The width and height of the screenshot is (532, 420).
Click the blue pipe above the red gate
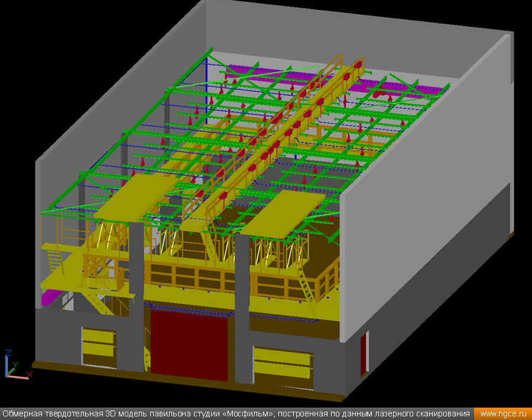coord(189,308)
